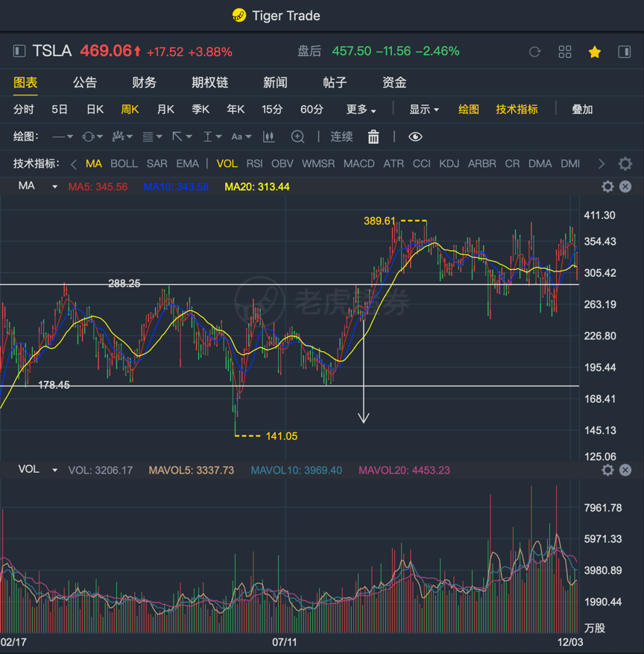Screen dimensions: 644x654
Task: Open the 新闻 tab
Action: pyautogui.click(x=275, y=83)
